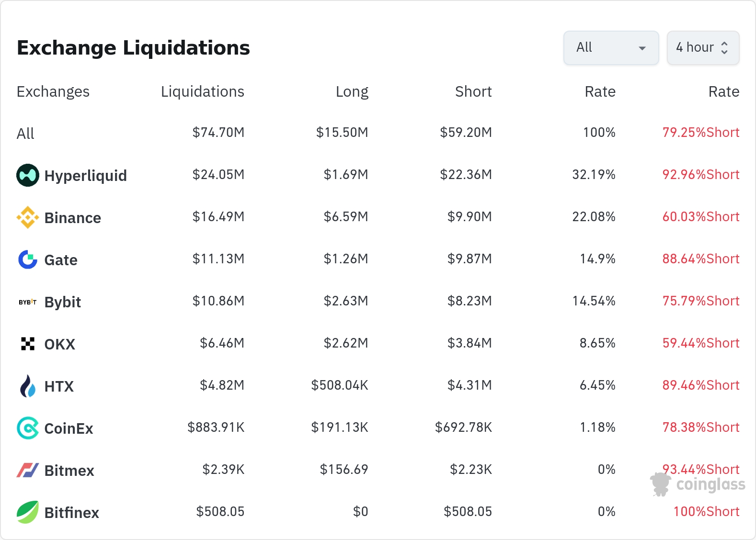This screenshot has height=540, width=756.
Task: Click the Hyperliquid exchange logo icon
Action: coord(28,175)
